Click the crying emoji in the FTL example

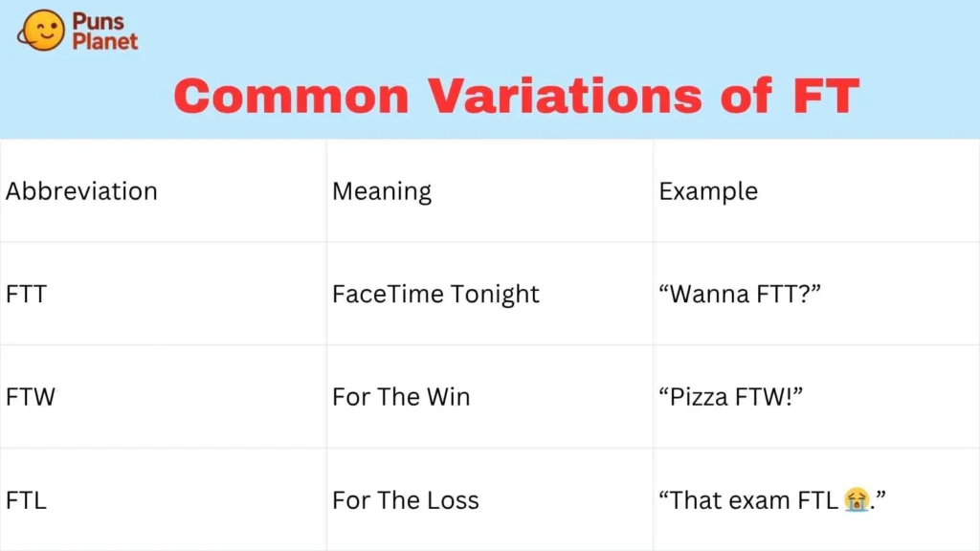pos(856,500)
